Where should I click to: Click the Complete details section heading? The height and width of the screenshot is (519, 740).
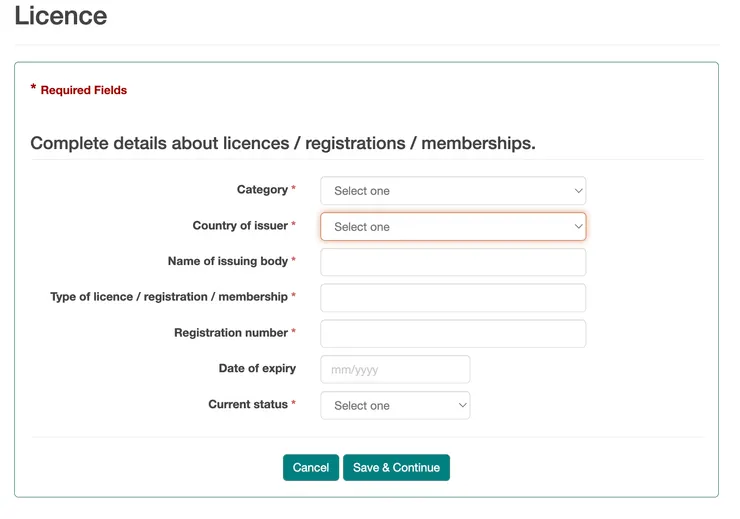pyautogui.click(x=283, y=143)
